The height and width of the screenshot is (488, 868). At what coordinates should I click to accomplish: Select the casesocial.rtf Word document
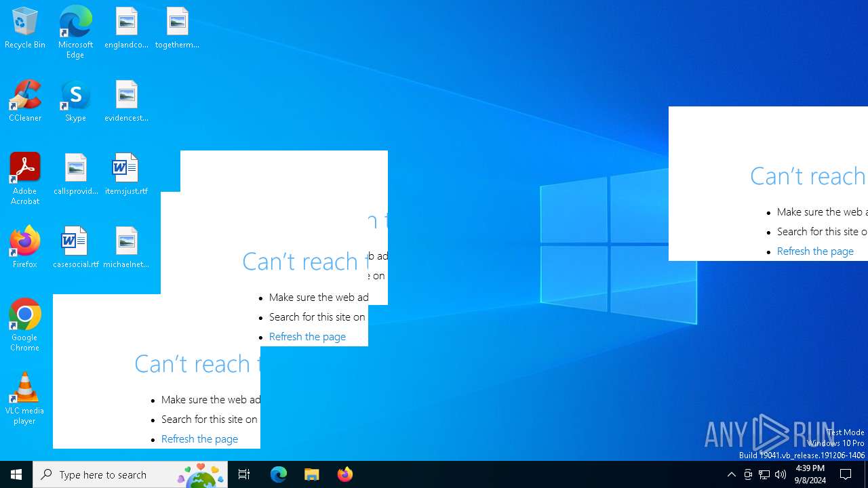[76, 248]
